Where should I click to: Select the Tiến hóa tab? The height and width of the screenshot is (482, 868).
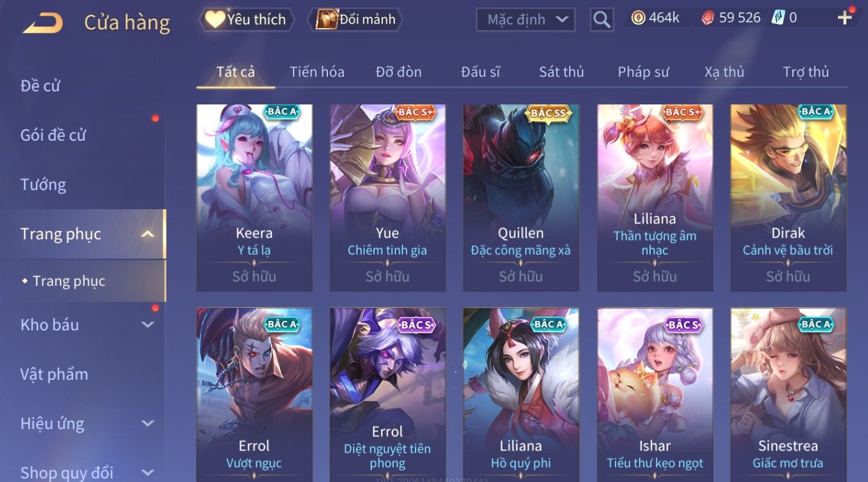(x=317, y=72)
